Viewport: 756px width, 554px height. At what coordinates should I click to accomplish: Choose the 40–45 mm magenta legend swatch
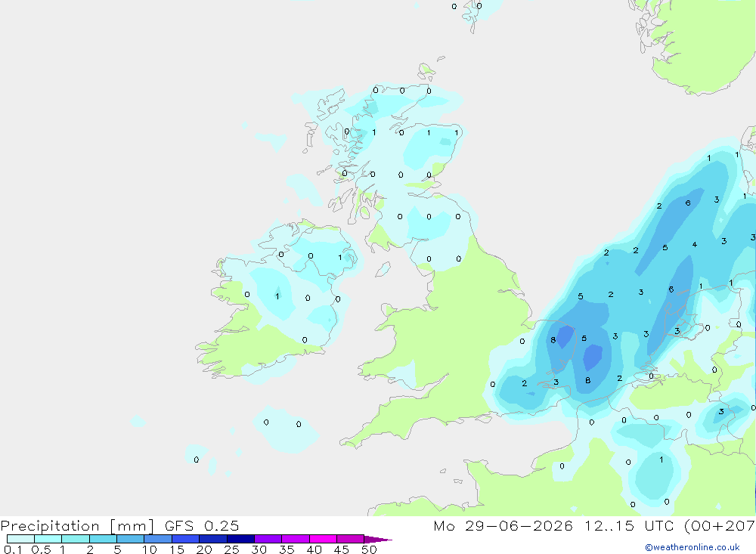pos(323,539)
